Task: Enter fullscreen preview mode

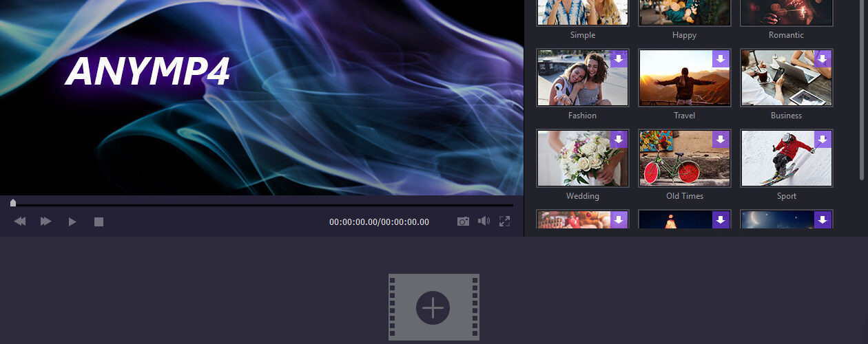Action: coord(504,222)
